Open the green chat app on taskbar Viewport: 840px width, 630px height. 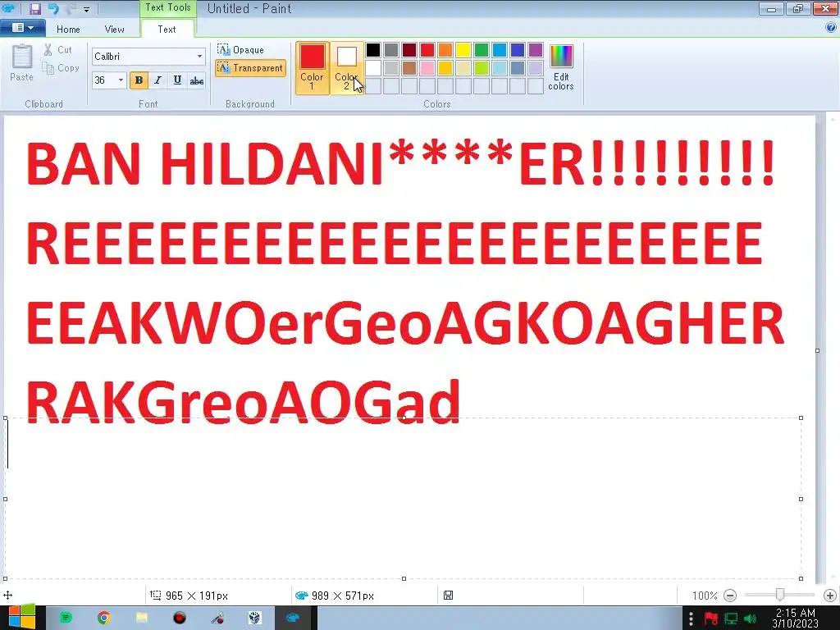point(66,619)
